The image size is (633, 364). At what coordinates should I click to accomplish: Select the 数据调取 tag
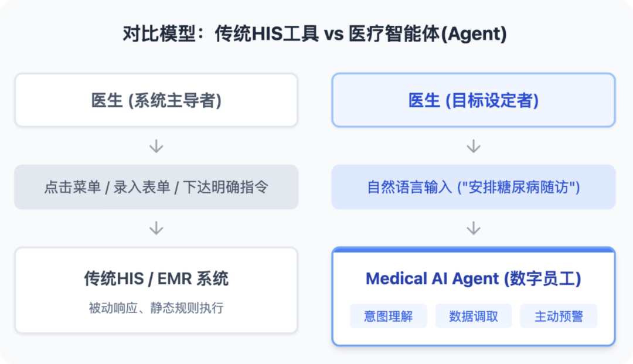pos(474,317)
